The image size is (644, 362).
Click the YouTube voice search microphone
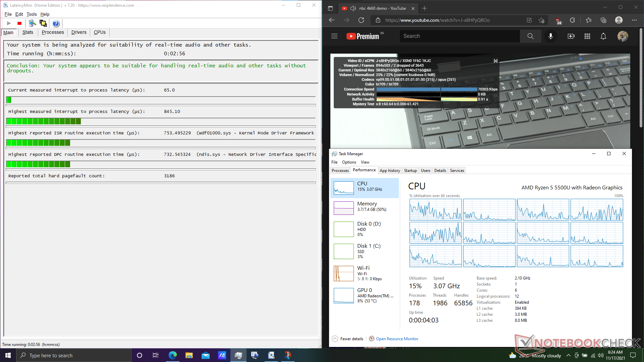pos(550,36)
